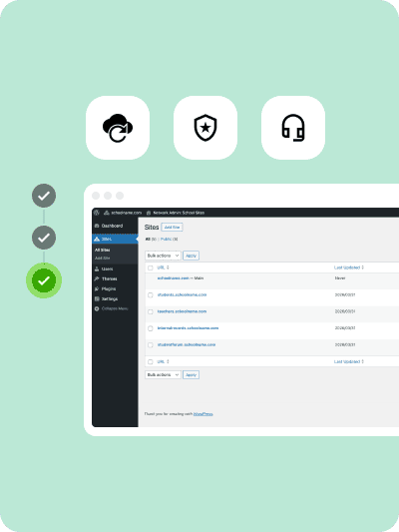The image size is (399, 532).
Task: Click the WordPress footer link
Action: 203,414
